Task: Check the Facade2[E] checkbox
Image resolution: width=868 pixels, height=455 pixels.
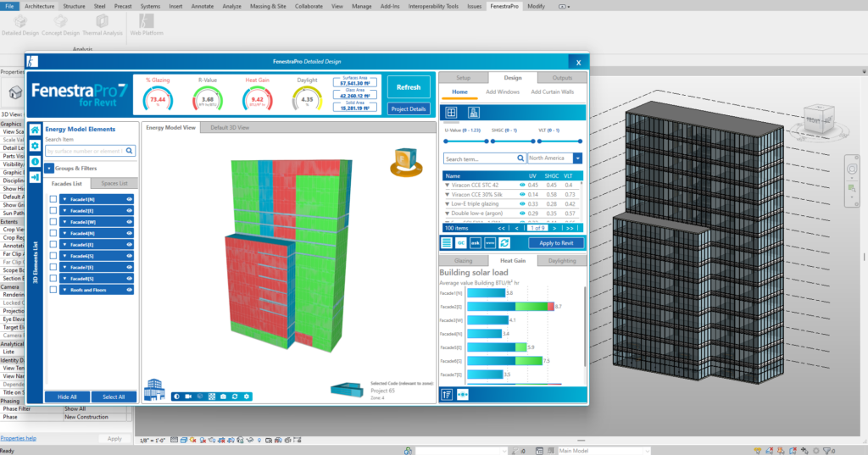Action: (x=53, y=210)
